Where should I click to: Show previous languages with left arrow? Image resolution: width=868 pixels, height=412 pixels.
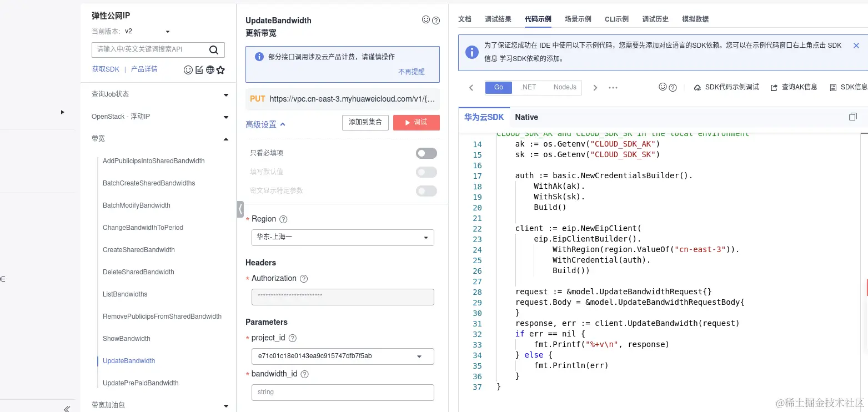471,88
